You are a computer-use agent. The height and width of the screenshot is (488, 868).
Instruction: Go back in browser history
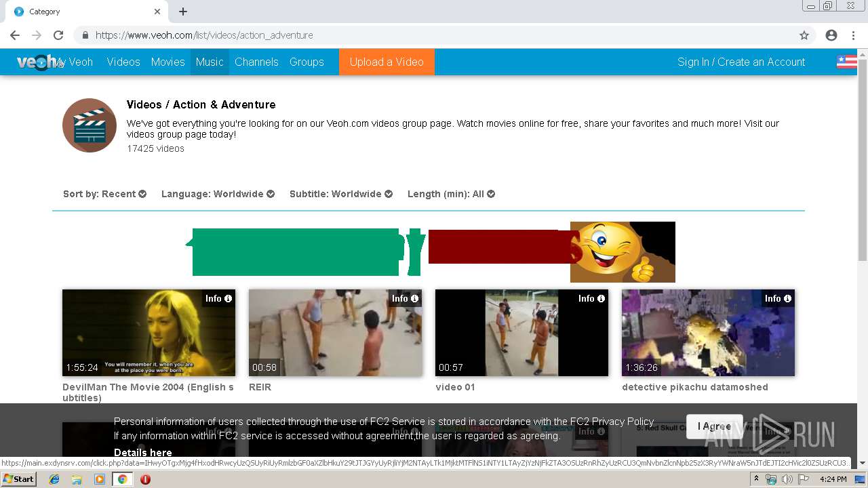pyautogui.click(x=15, y=35)
